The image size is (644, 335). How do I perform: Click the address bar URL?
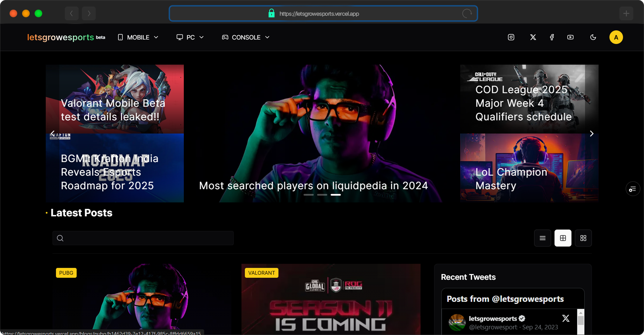(319, 14)
